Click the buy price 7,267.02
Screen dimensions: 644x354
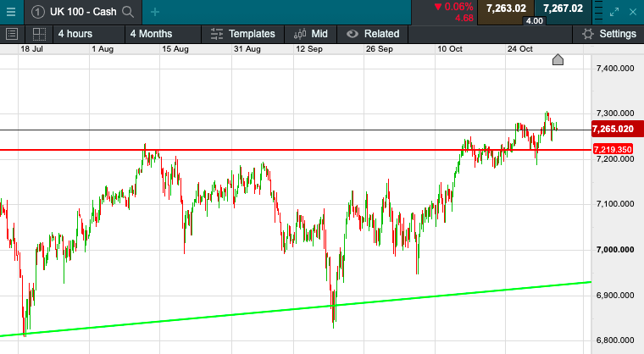click(x=563, y=8)
